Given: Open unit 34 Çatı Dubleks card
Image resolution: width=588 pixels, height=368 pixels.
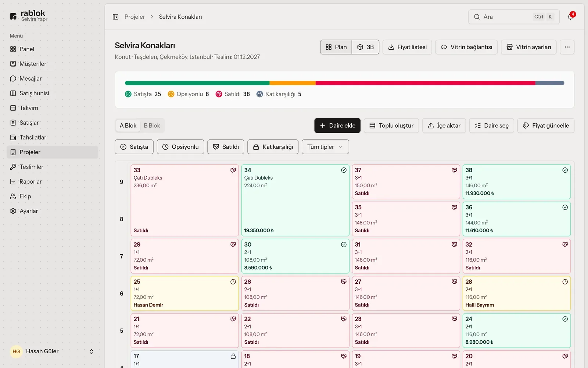Looking at the screenshot, I should coord(295,200).
